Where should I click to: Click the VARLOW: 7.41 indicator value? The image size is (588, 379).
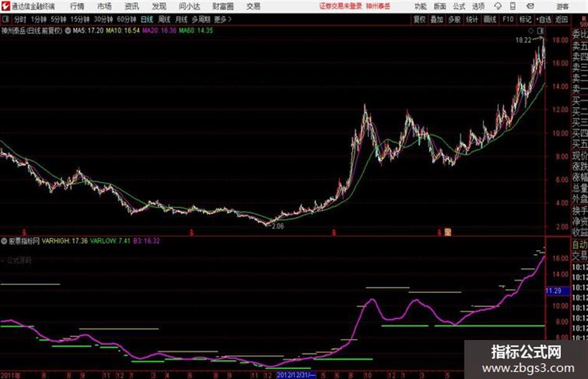[x=110, y=241]
